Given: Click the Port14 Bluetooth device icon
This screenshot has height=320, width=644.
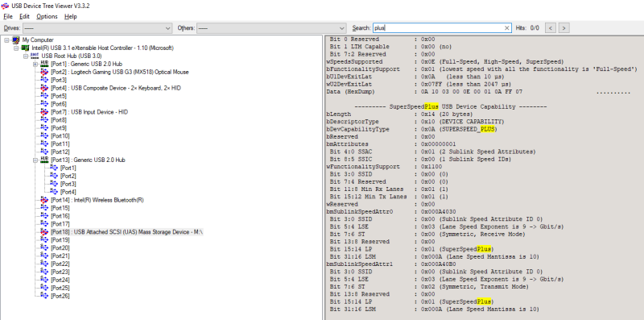Looking at the screenshot, I should point(44,200).
